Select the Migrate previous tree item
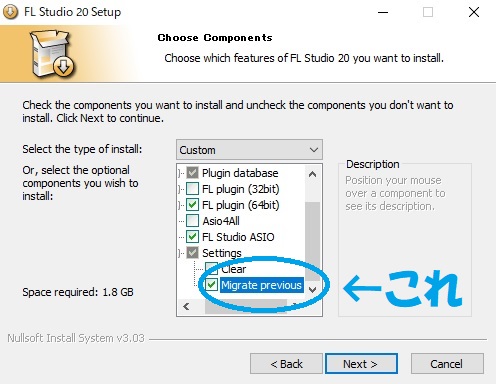The image size is (496, 384). [x=261, y=285]
